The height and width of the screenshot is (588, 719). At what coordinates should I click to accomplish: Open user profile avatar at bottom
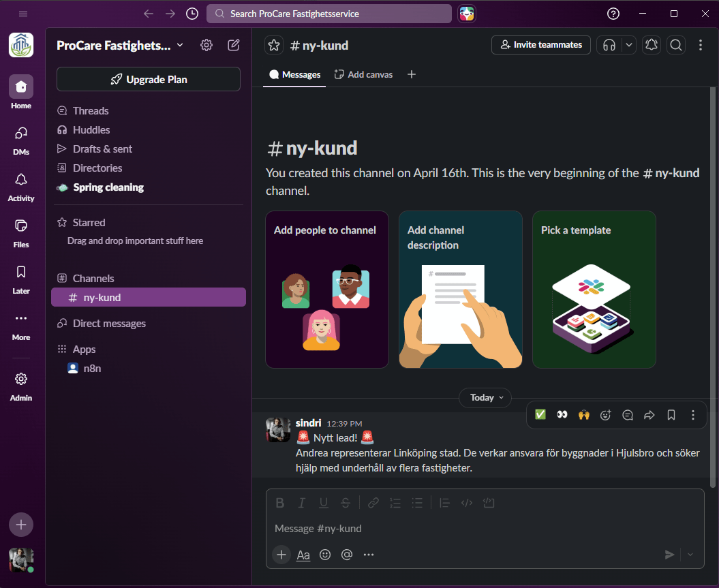click(21, 559)
